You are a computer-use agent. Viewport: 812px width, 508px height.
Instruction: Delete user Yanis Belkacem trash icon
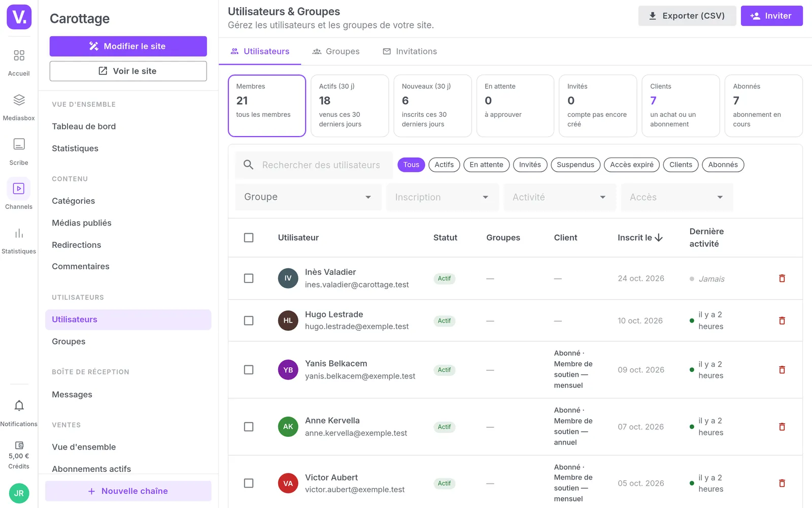782,370
